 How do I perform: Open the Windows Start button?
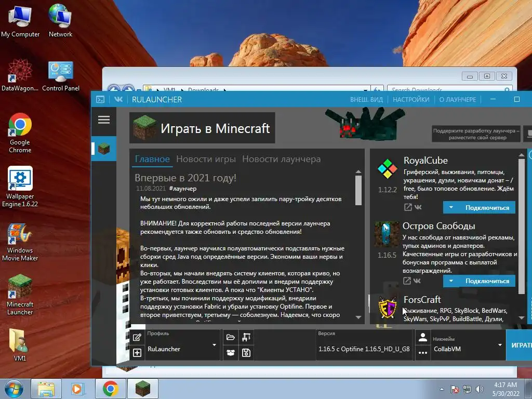click(x=14, y=389)
